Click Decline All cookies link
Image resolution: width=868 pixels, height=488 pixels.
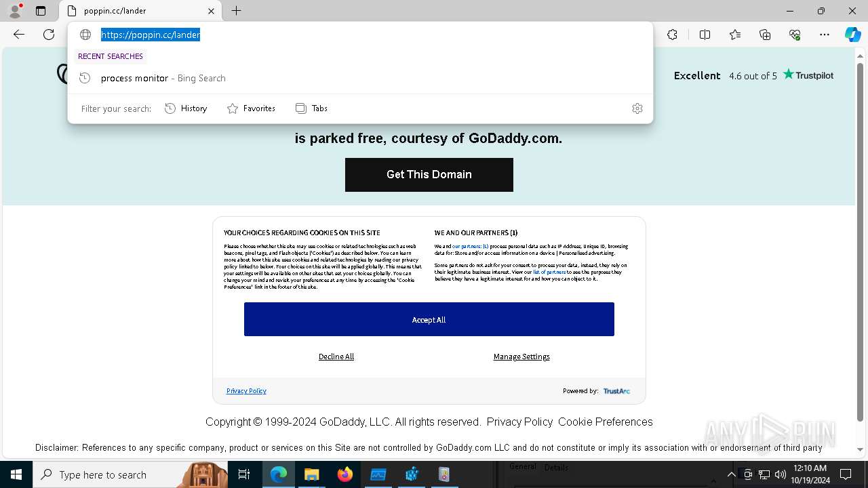336,357
